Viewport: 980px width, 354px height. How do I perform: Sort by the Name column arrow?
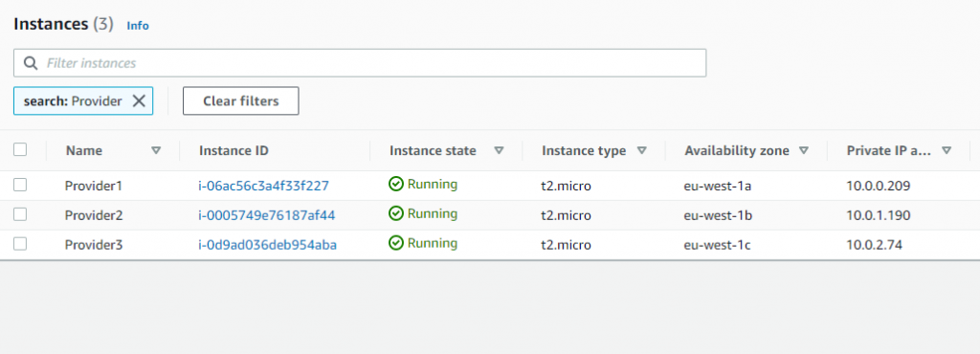[x=156, y=150]
